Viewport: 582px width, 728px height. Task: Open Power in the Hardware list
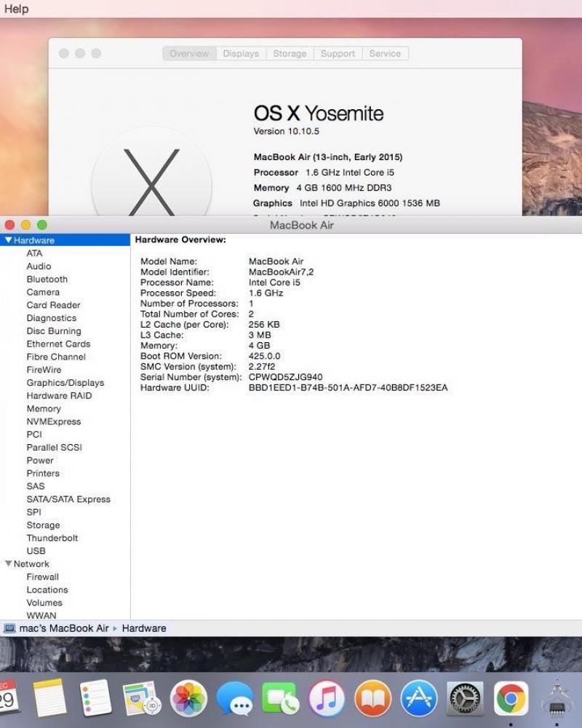pos(40,461)
